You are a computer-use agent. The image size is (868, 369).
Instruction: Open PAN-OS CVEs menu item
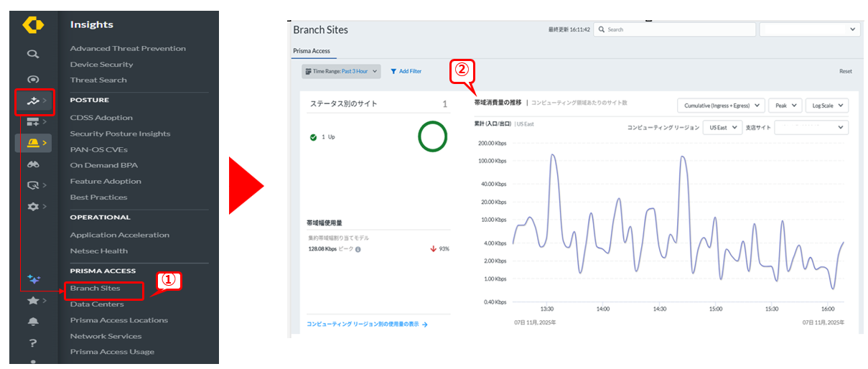(98, 149)
